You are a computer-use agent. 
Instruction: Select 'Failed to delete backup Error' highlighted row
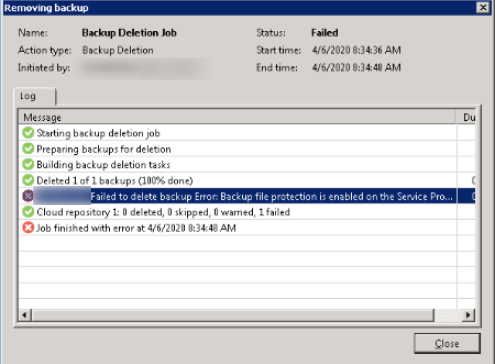click(x=247, y=196)
